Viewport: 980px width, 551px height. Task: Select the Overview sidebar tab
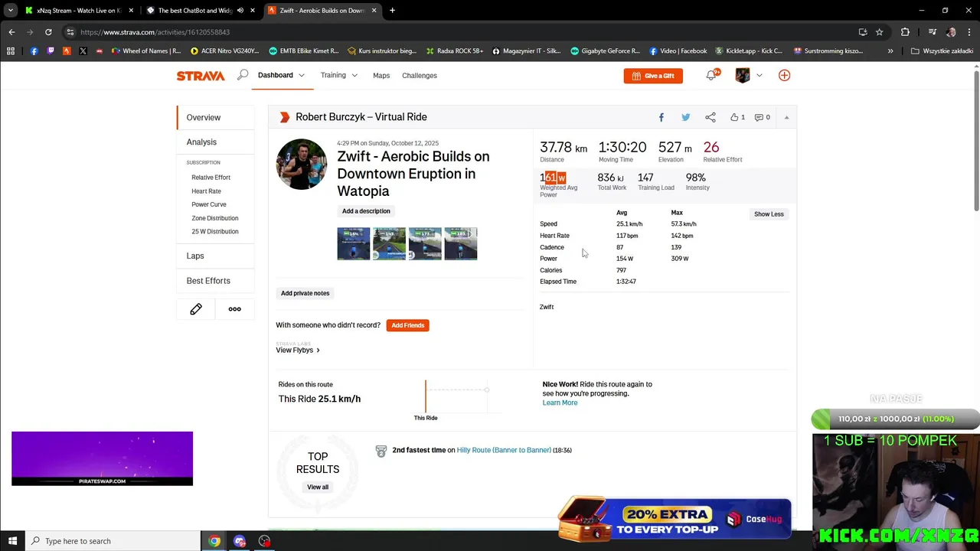215,117
